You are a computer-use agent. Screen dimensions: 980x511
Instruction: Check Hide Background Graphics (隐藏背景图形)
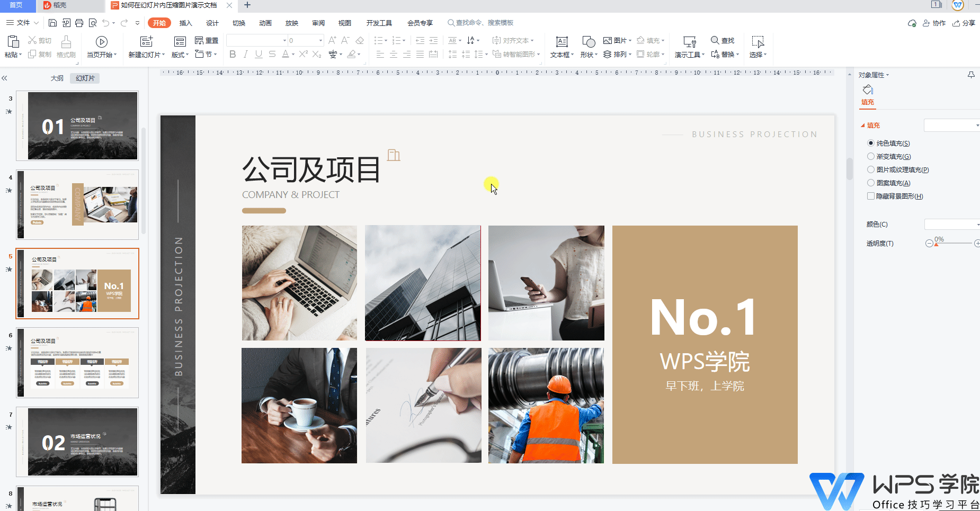tap(871, 196)
